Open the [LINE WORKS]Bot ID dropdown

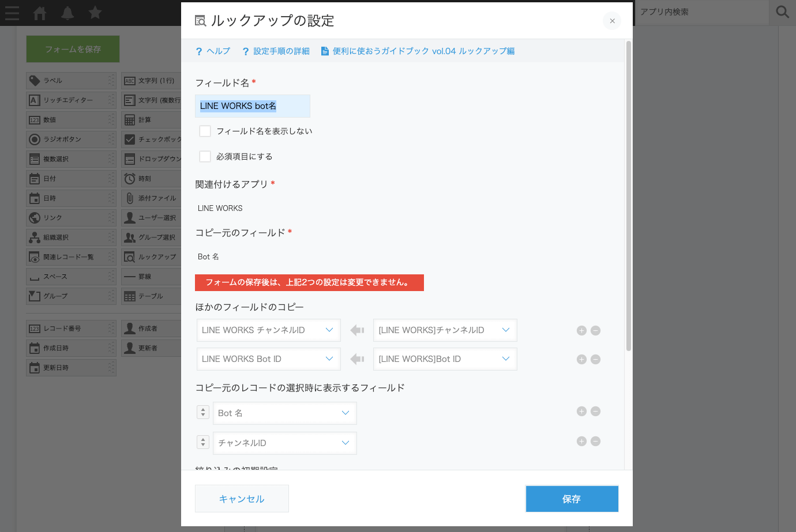click(x=445, y=359)
